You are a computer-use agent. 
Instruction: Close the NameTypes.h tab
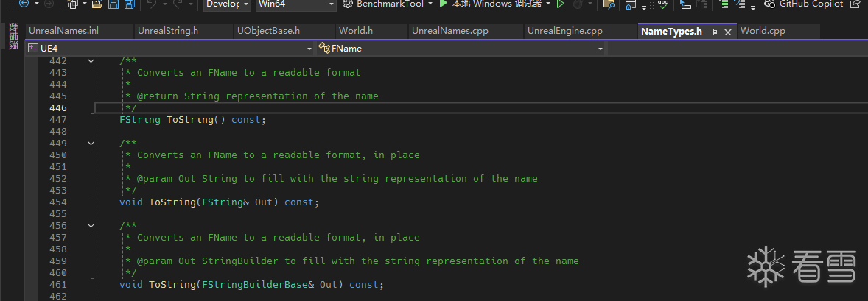click(728, 32)
